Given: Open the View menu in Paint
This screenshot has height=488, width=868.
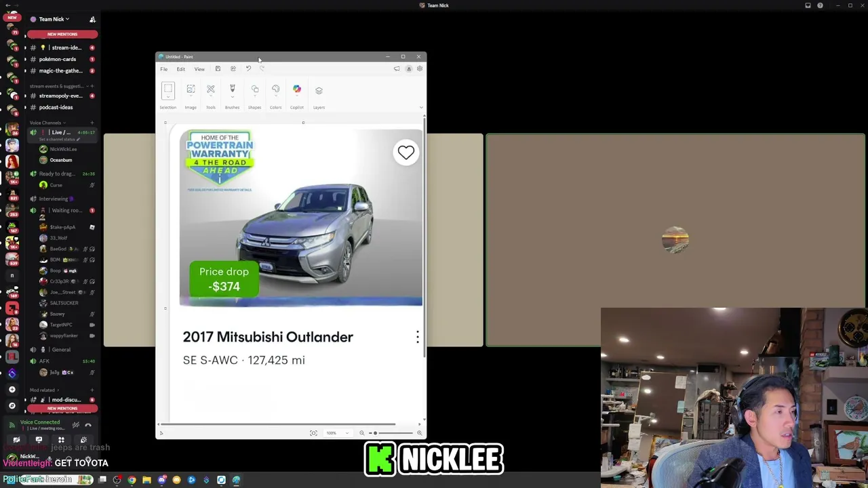Looking at the screenshot, I should (199, 69).
